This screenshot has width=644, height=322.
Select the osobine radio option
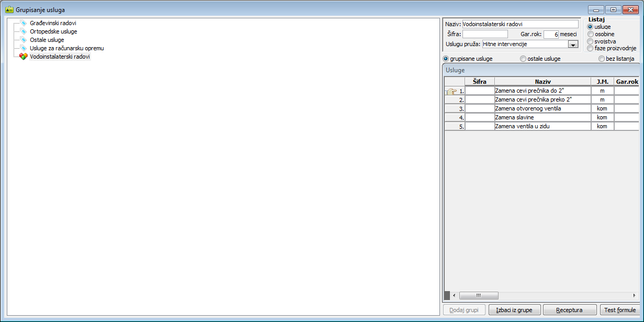[591, 34]
